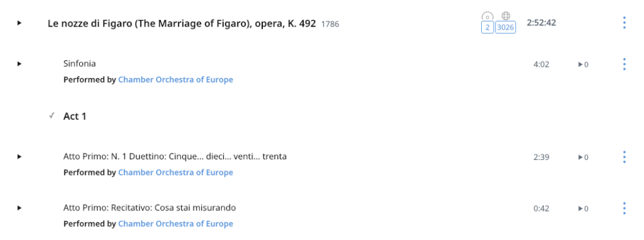The width and height of the screenshot is (644, 240).
Task: Play Cinque... dieci... venti... trenta track
Action: click(19, 157)
